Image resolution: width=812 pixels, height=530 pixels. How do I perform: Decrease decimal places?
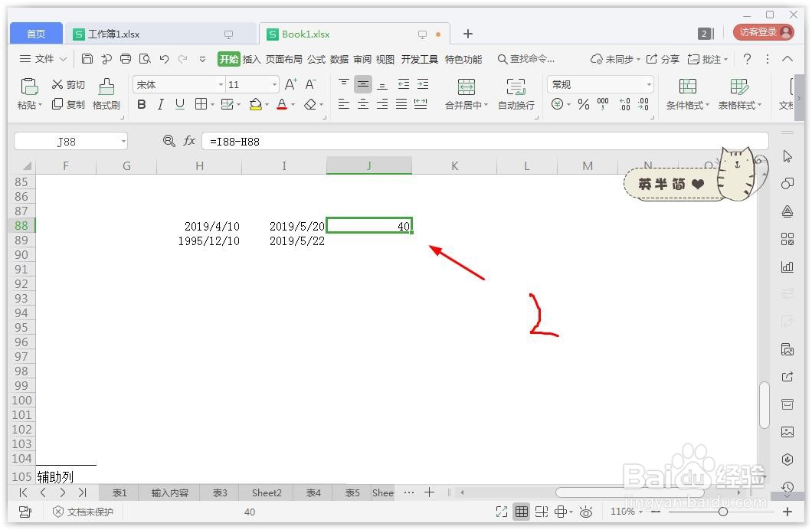coord(643,105)
